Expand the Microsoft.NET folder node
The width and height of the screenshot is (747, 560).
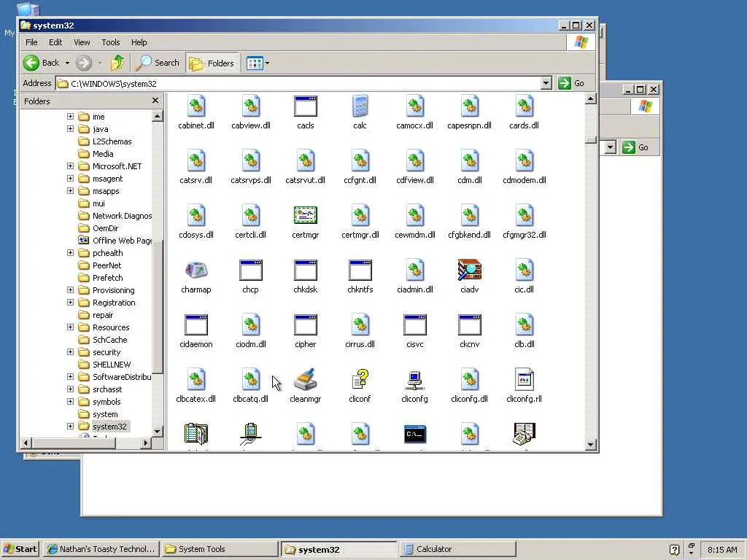70,166
